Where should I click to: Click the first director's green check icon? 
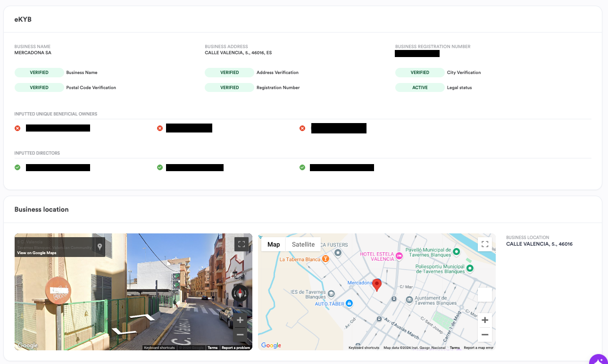17,167
